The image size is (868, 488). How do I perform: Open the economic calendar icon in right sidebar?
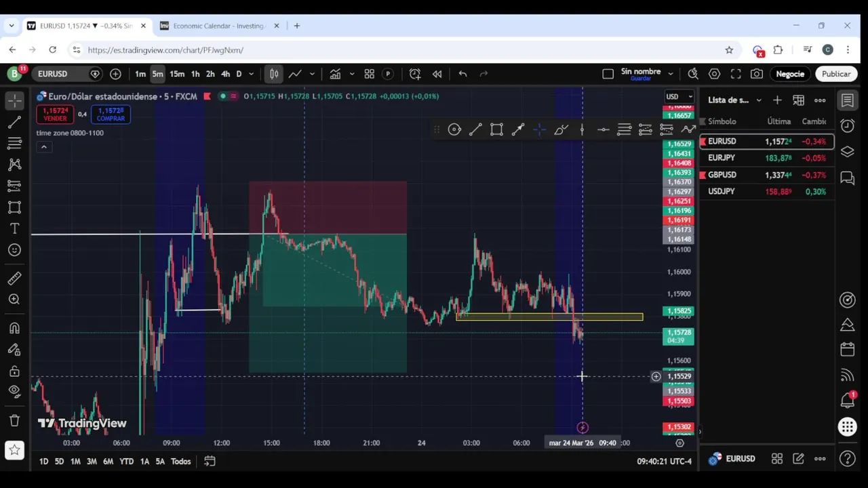click(x=847, y=350)
